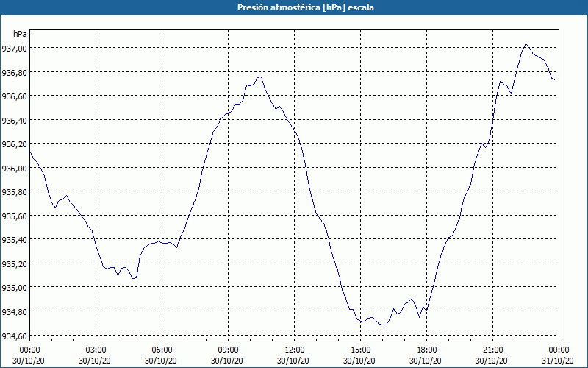Click the '15:00' time axis label
This screenshot has width=588, height=368.
[360, 350]
